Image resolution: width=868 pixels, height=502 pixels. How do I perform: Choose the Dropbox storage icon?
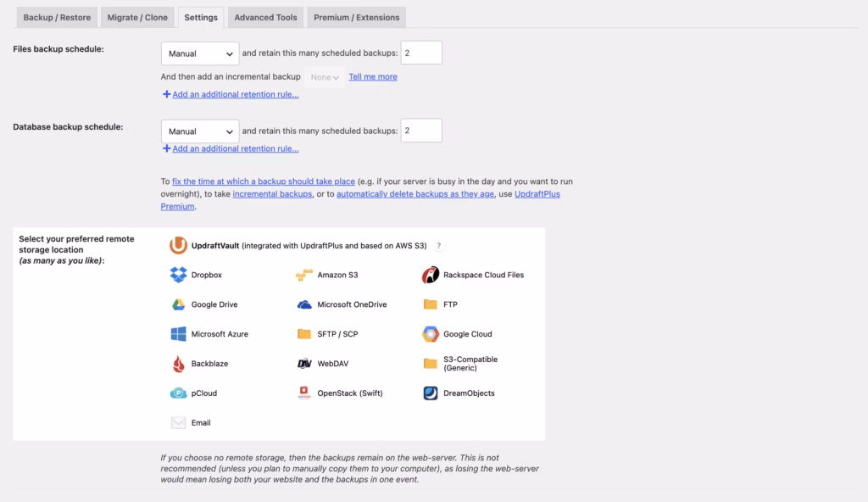tap(178, 275)
